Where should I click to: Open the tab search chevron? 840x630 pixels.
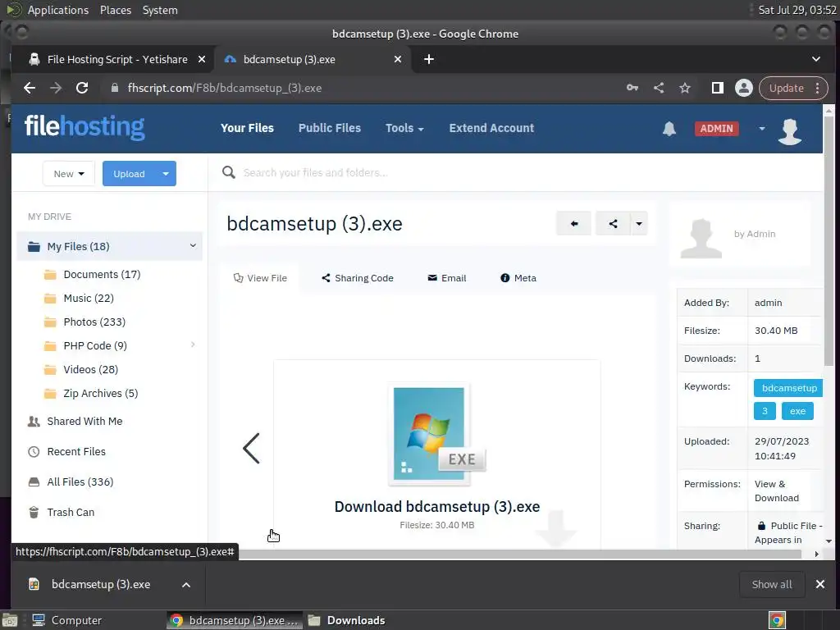coord(816,59)
